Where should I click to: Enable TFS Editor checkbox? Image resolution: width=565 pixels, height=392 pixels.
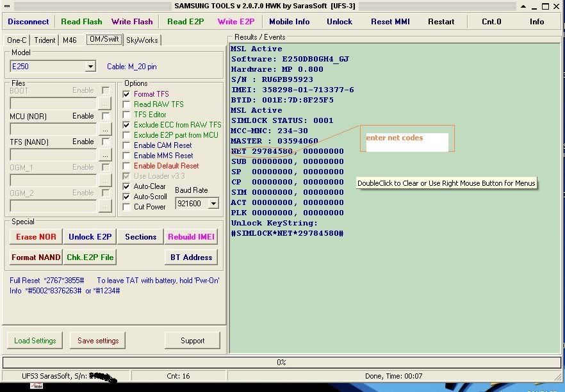click(126, 115)
